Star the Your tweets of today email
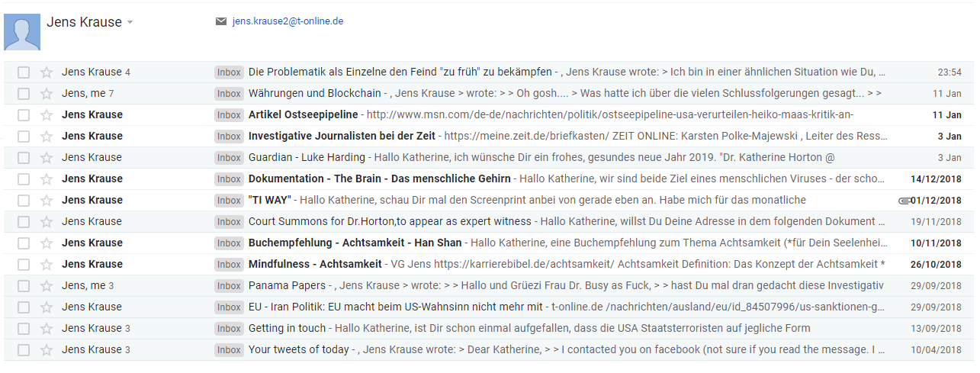This screenshot has width=980, height=373. (47, 350)
